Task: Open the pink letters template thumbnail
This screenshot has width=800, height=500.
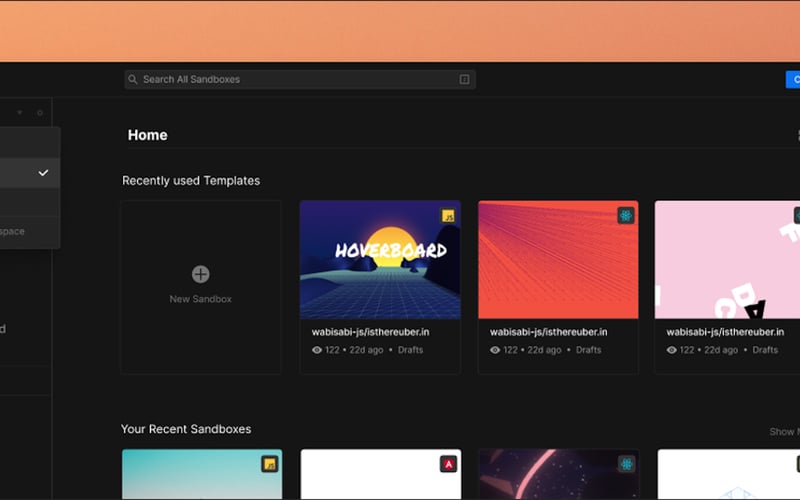Action: [x=728, y=260]
